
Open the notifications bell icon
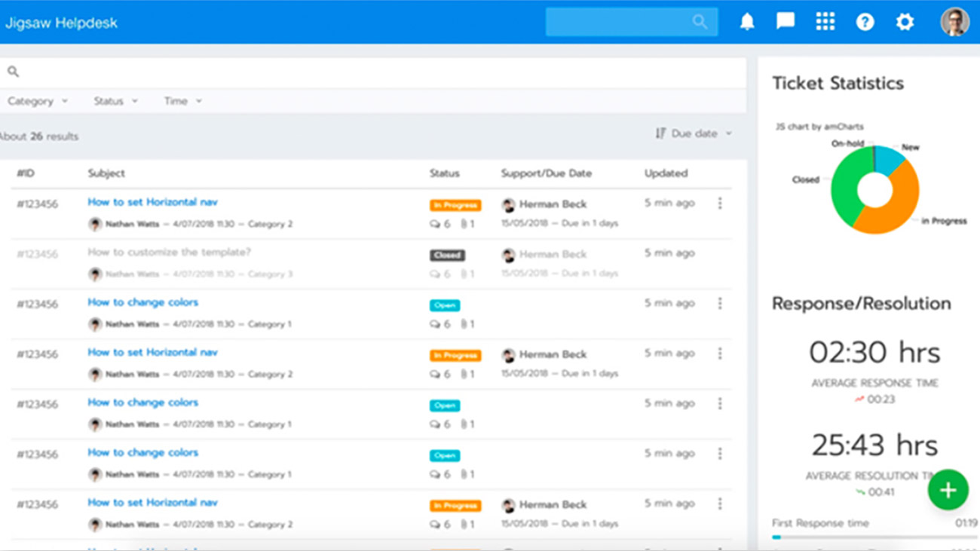[x=746, y=22]
